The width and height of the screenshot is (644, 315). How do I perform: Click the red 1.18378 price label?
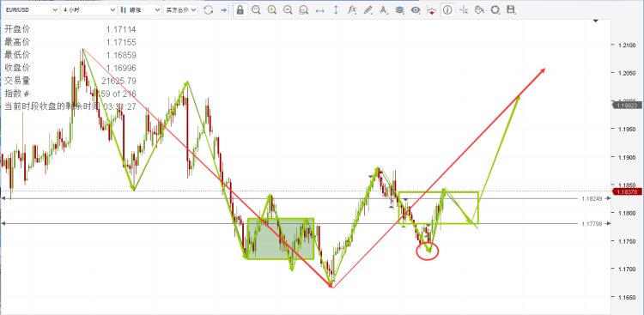point(628,191)
